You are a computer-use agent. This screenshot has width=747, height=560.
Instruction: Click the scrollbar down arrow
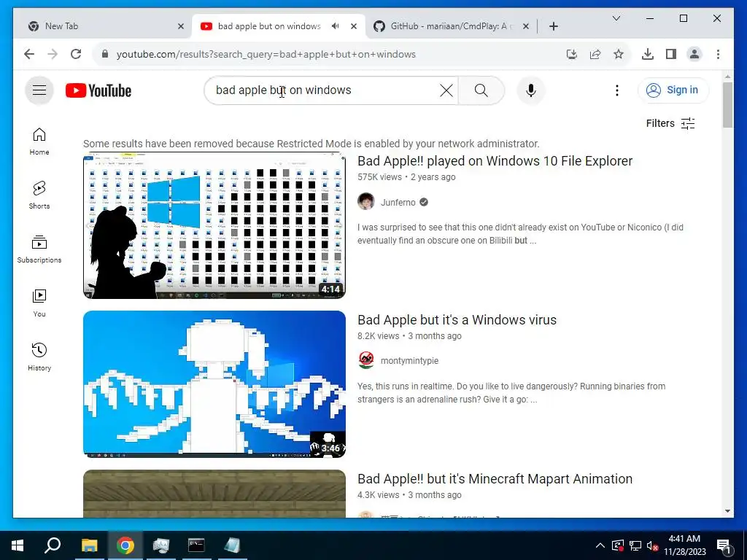pos(727,511)
